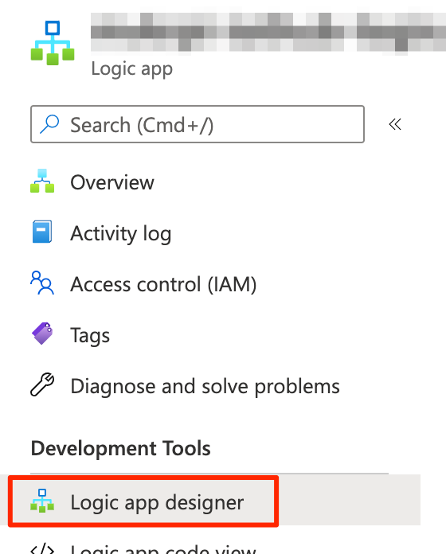Open the Activity log entry

121,234
